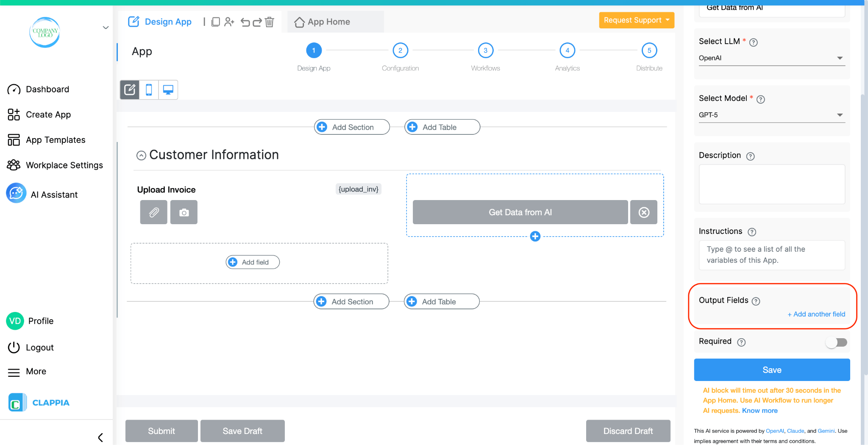Open the AI Assistant
The height and width of the screenshot is (445, 868).
coord(42,194)
